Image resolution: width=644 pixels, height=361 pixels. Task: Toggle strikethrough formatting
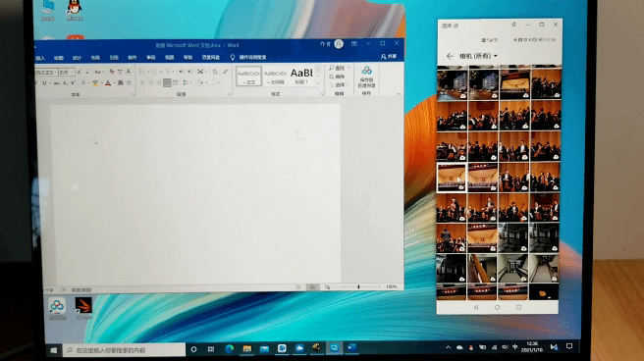(56, 82)
